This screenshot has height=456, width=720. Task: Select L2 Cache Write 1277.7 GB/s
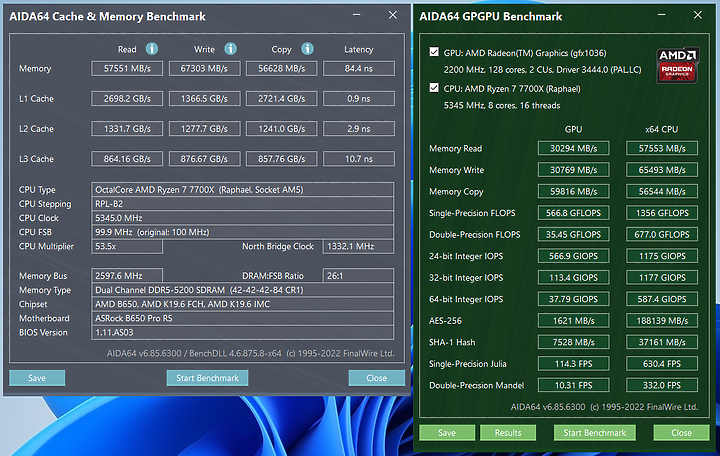tap(204, 129)
